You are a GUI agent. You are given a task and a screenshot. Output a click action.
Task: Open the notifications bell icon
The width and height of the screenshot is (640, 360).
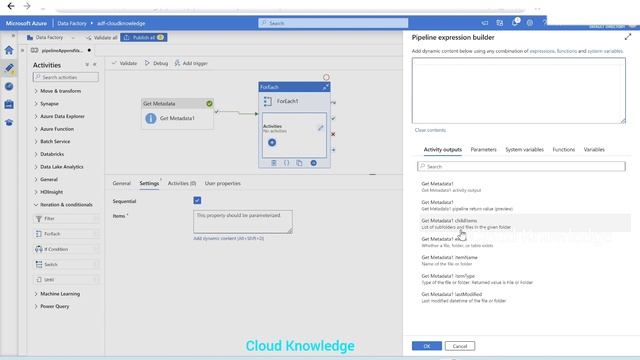coord(515,23)
